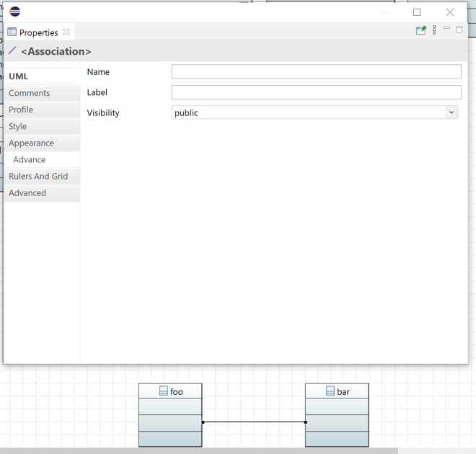Close the Properties tab with its X
Image resolution: width=476 pixels, height=454 pixels.
[x=66, y=32]
